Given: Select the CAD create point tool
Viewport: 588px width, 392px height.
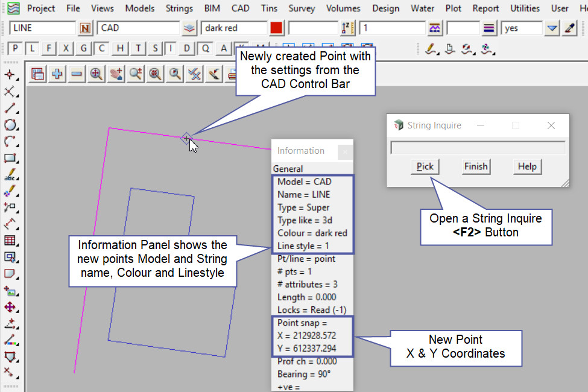Looking at the screenshot, I should click(x=10, y=75).
